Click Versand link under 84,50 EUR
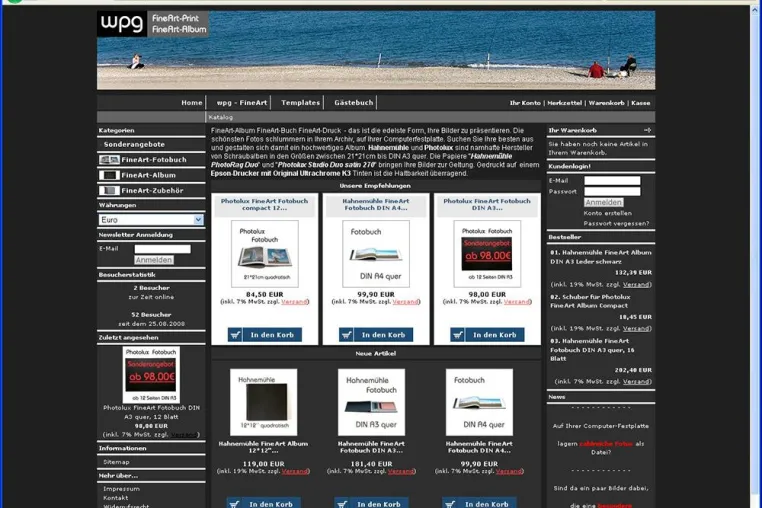Viewport: 762px width, 508px height. [x=294, y=302]
